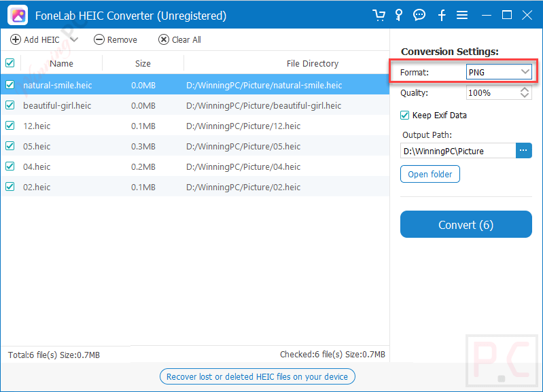Screen dimensions: 543x392
Task: Click Checked:6 file(s) status text
Action: click(x=332, y=354)
